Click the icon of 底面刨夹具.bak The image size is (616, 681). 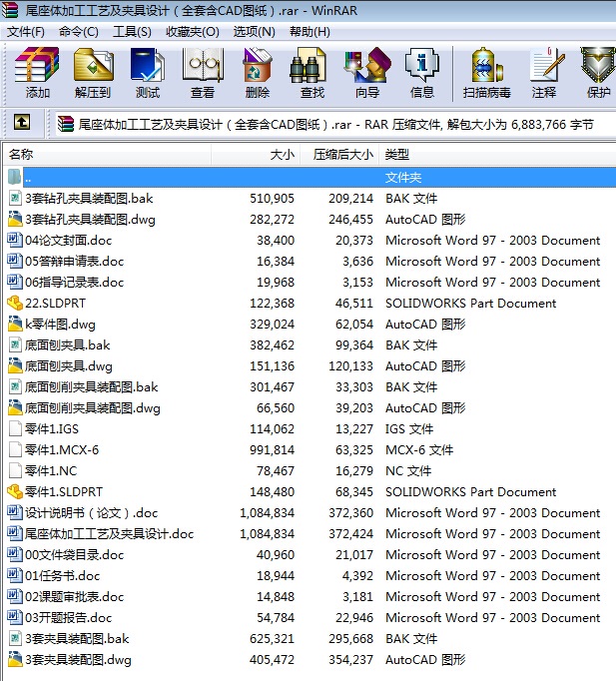(x=15, y=344)
